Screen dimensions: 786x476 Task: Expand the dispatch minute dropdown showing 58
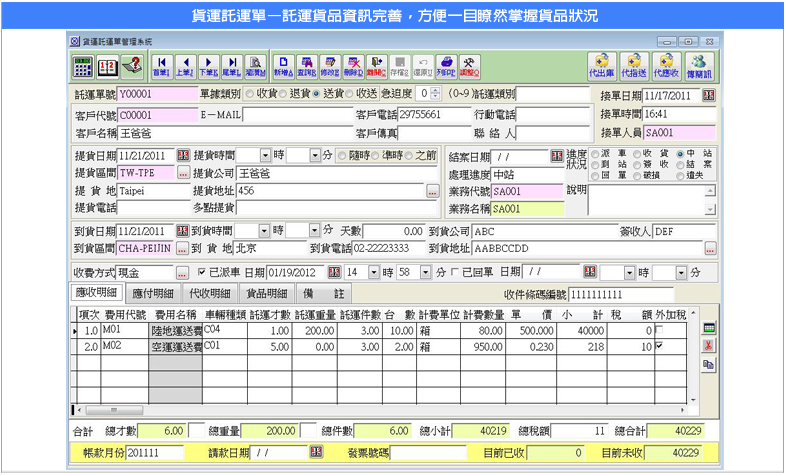point(426,272)
